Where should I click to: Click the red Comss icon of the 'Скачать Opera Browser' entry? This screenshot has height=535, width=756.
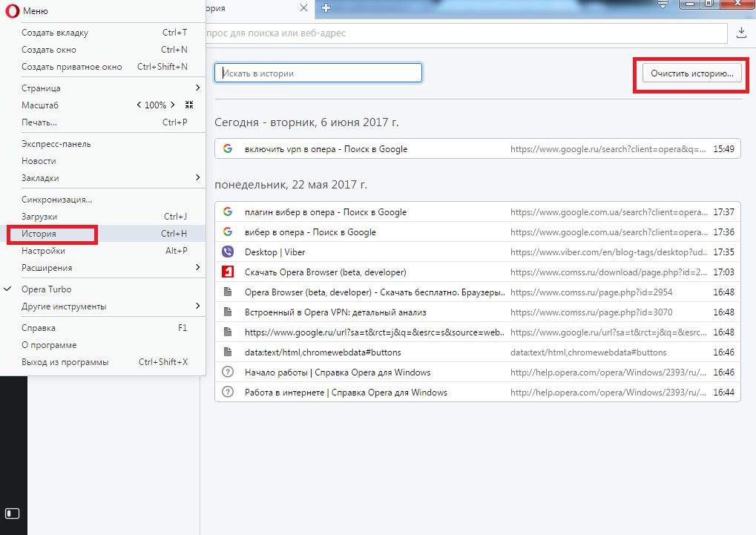228,272
